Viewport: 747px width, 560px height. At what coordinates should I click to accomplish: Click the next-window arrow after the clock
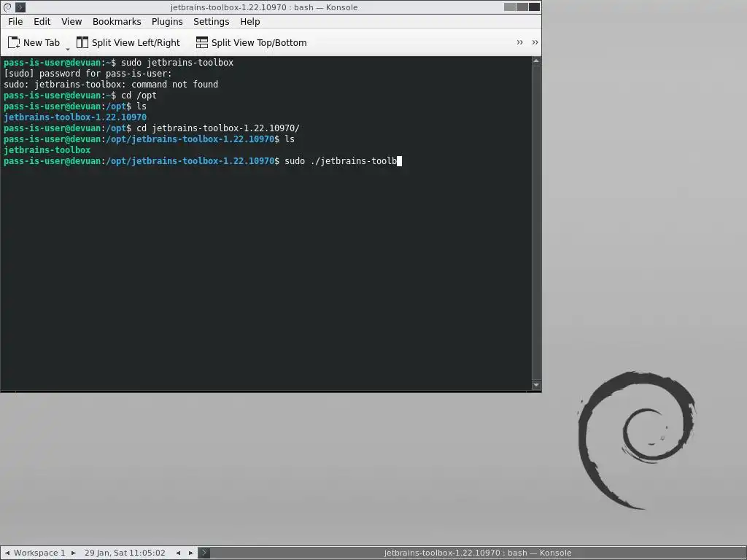pos(191,553)
